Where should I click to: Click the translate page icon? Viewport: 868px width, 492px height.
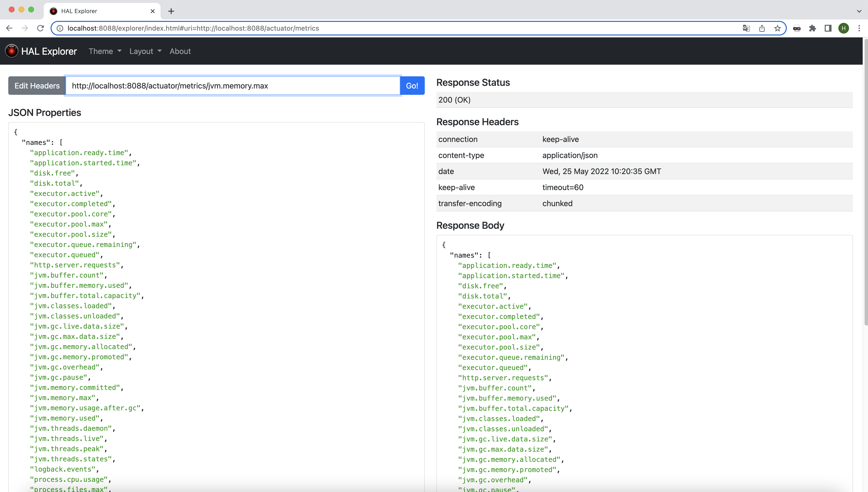[746, 28]
